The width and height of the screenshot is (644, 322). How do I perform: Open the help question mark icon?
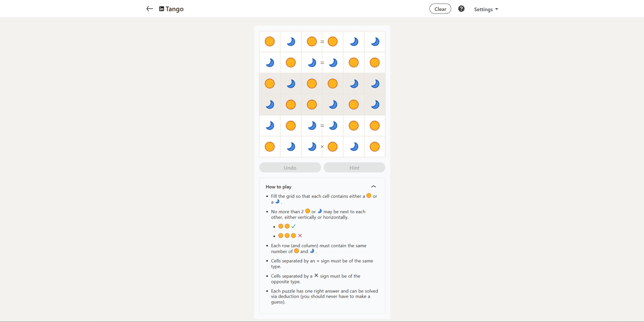pos(461,9)
